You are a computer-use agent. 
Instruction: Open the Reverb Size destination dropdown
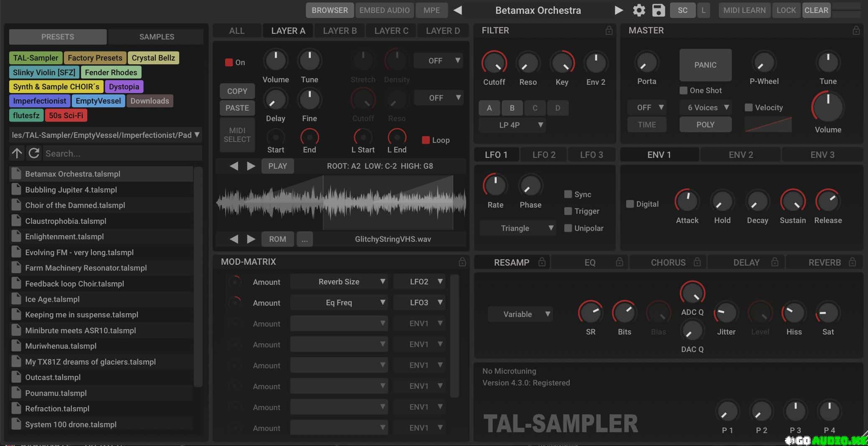click(x=339, y=281)
